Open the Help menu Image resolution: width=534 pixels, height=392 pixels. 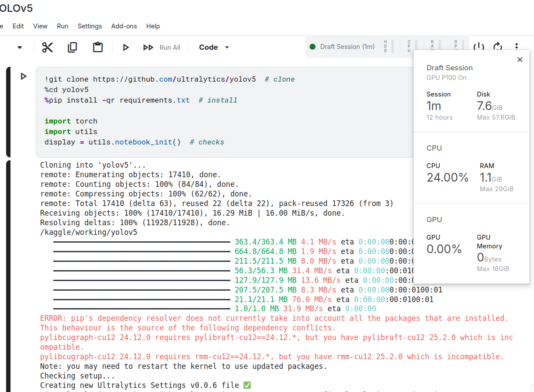pos(153,26)
